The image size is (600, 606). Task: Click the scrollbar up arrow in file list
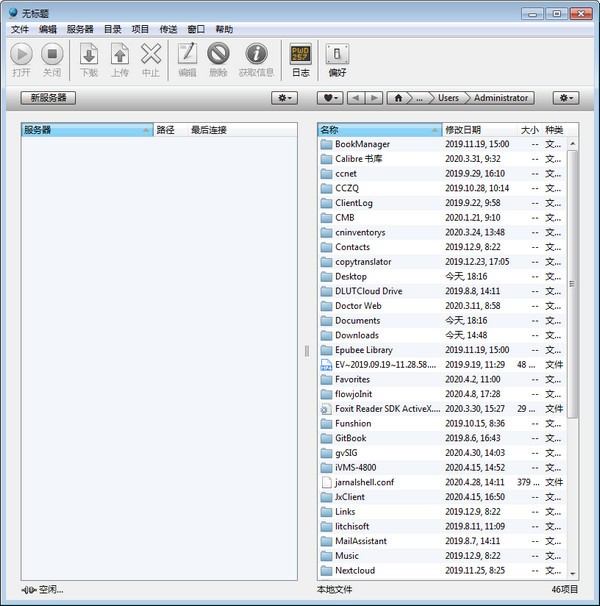point(573,144)
